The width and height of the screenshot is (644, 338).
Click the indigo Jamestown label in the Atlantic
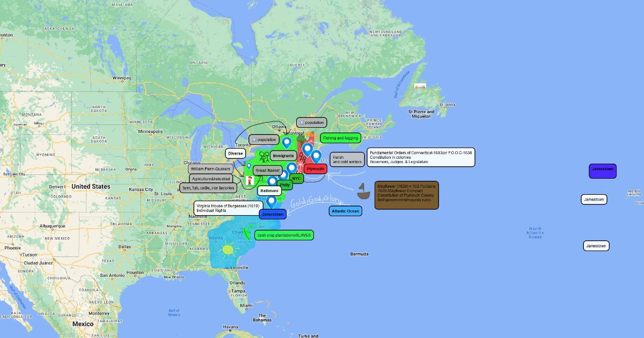click(603, 171)
